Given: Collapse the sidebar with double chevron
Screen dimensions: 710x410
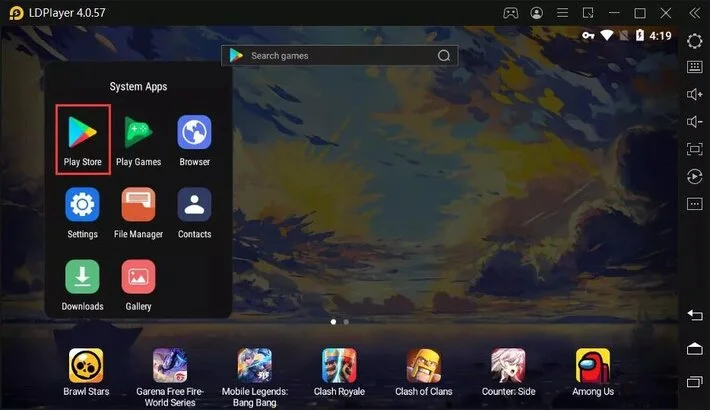Looking at the screenshot, I should pyautogui.click(x=695, y=13).
